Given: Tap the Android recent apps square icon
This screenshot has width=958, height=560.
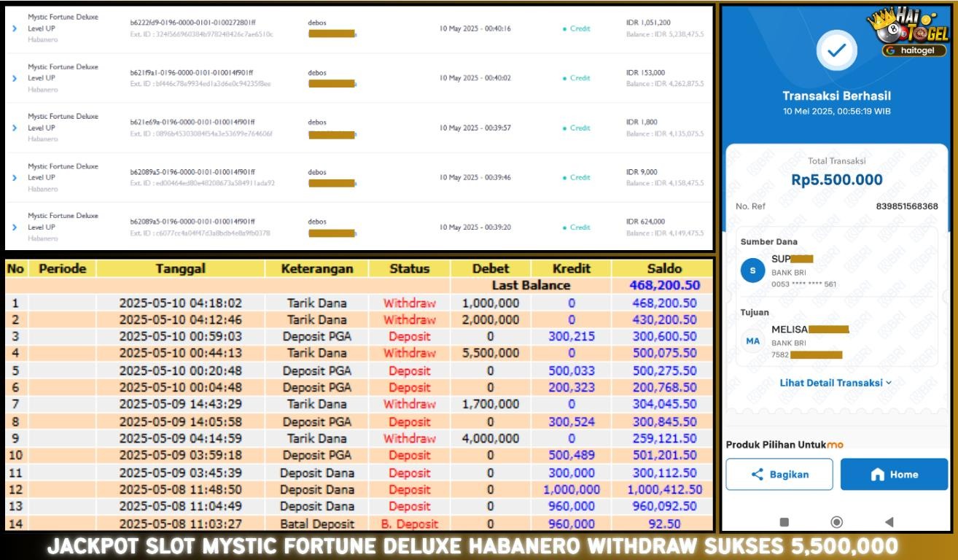Looking at the screenshot, I should (784, 522).
